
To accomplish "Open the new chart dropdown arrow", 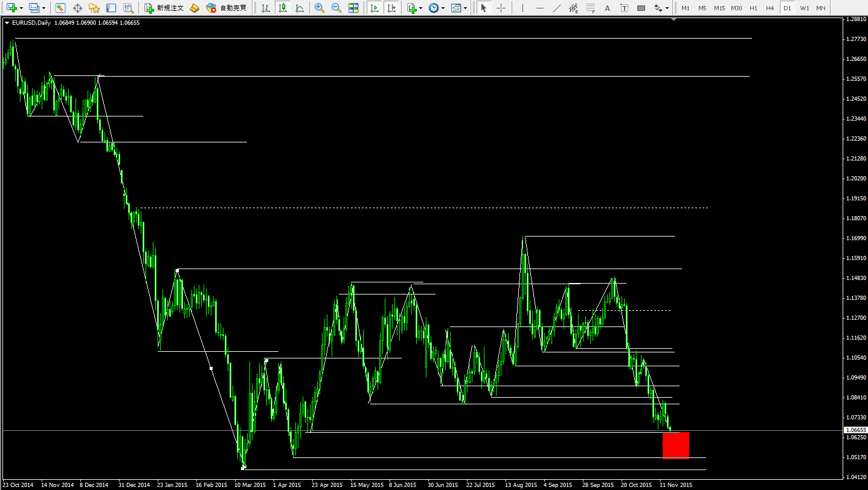I will pyautogui.click(x=22, y=8).
